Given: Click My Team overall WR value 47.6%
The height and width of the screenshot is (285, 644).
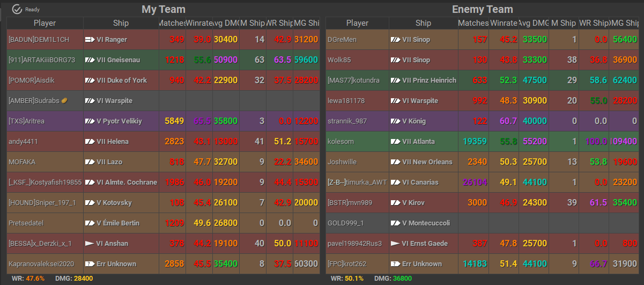Looking at the screenshot, I should (x=35, y=279).
